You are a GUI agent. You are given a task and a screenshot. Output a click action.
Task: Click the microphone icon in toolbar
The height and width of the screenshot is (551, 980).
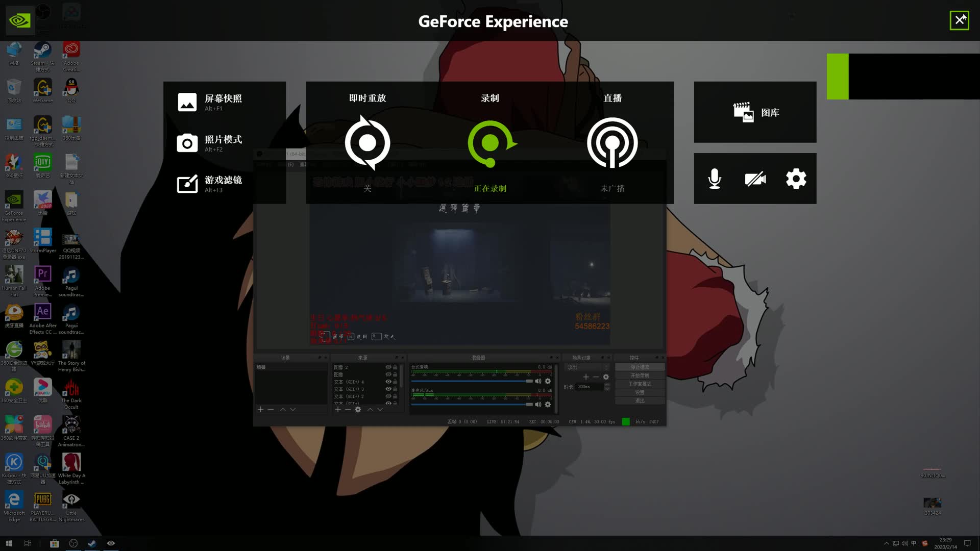pyautogui.click(x=715, y=178)
